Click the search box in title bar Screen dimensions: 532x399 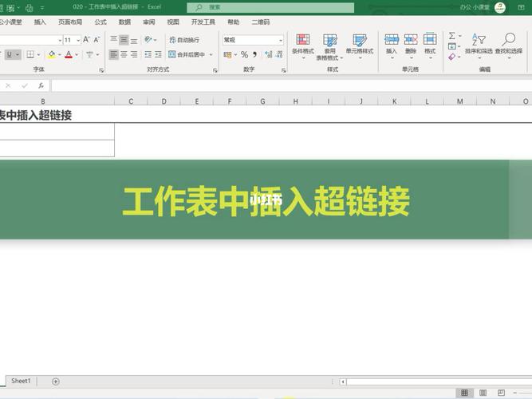(x=270, y=7)
